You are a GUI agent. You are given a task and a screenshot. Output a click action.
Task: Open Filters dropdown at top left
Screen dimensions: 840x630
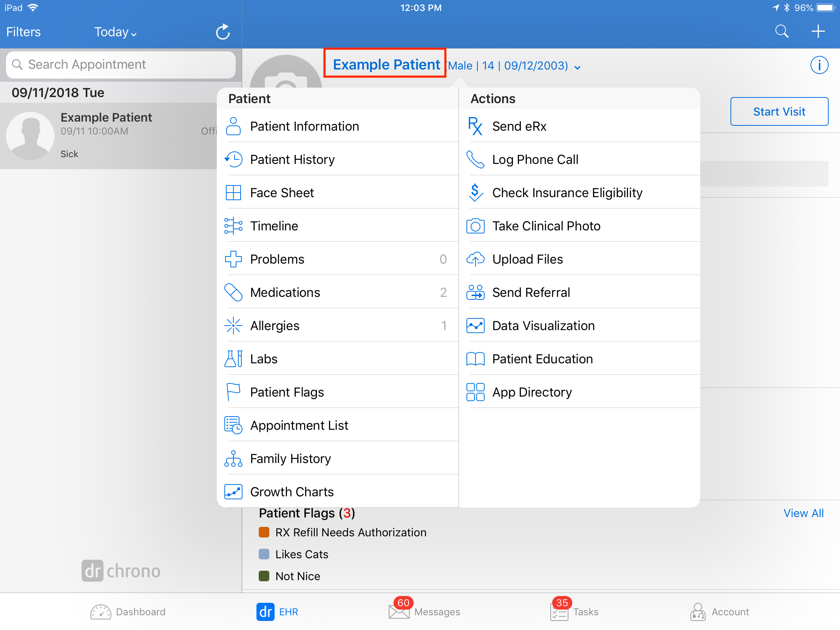click(x=23, y=32)
